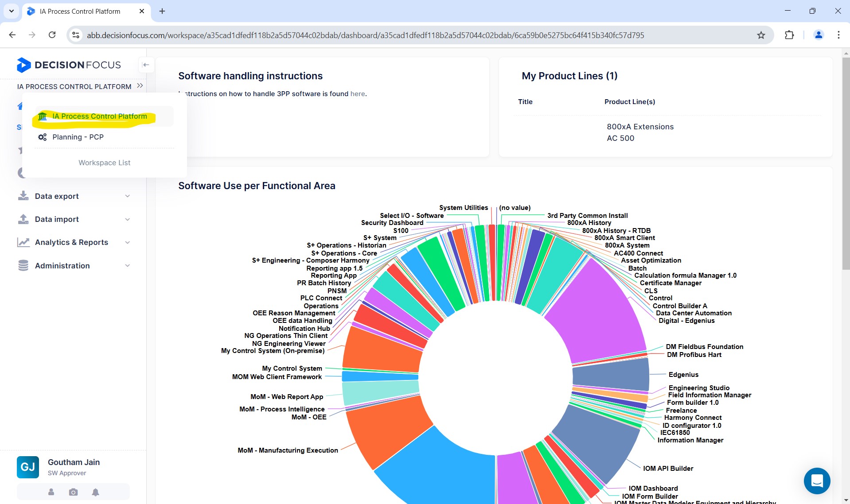Toggle workspace switcher double-chevron
Screen dimensions: 850x504
coord(140,86)
